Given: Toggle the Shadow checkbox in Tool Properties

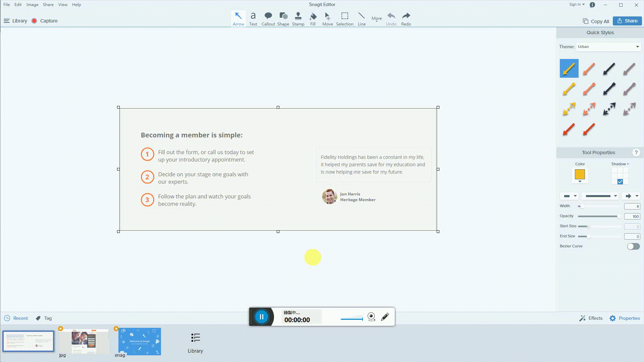Looking at the screenshot, I should [620, 182].
